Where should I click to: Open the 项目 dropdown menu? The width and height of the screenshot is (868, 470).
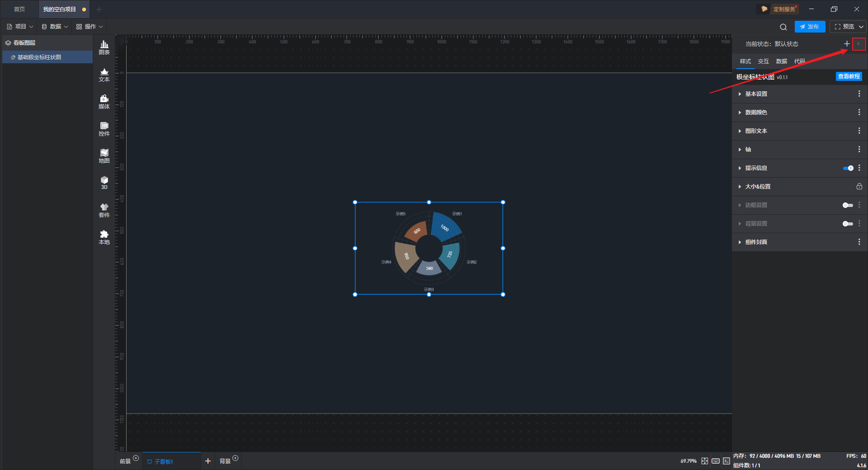20,27
